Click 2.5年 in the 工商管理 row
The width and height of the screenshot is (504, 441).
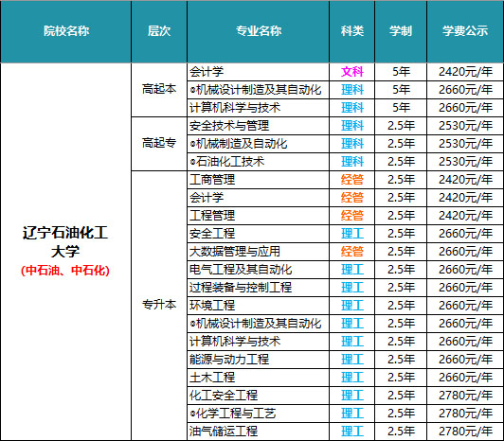(x=401, y=180)
